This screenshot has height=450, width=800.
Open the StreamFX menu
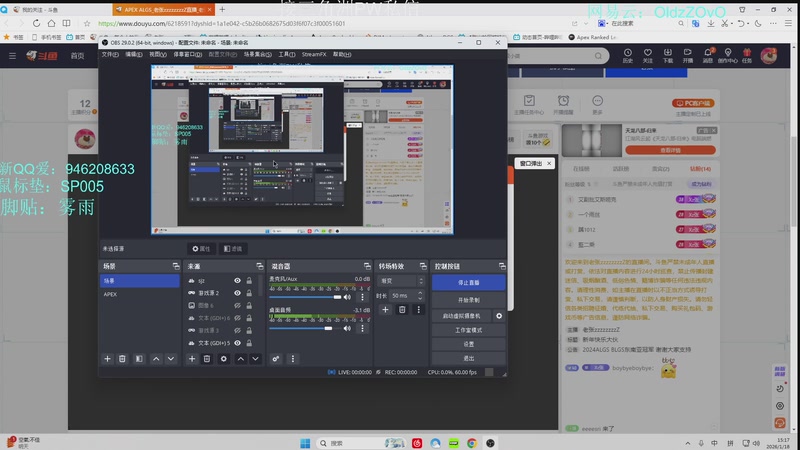click(x=313, y=54)
